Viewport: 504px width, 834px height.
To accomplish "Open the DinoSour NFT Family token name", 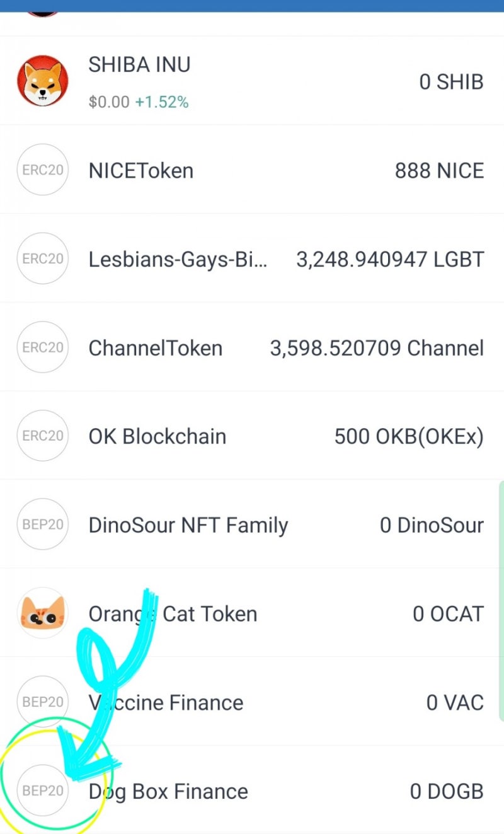I will point(188,525).
